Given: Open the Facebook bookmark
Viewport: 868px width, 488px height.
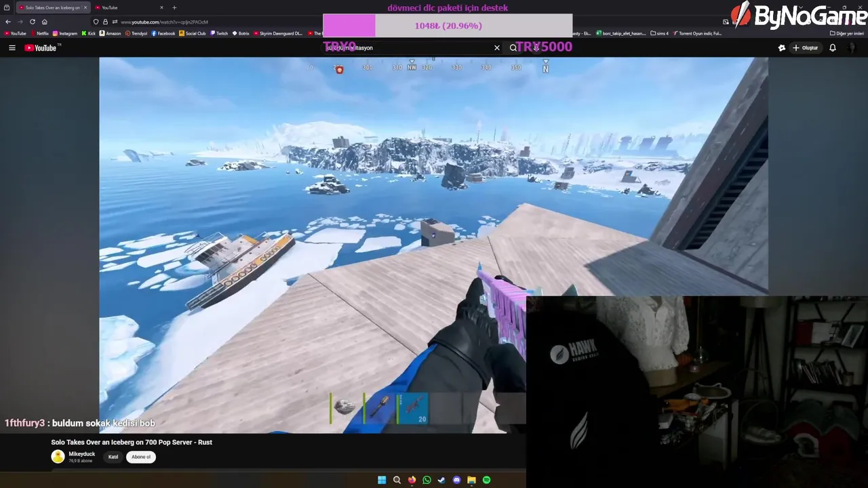Looking at the screenshot, I should click(x=163, y=33).
